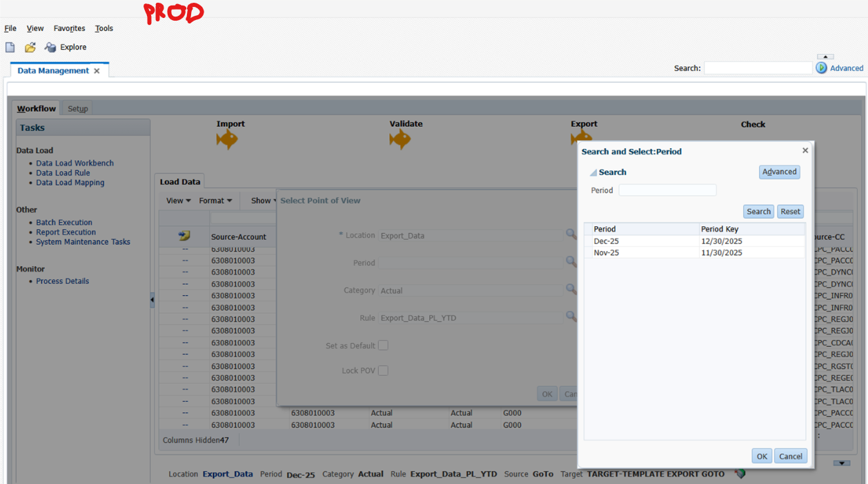
Task: Toggle the Lock POV checkbox
Action: click(x=383, y=370)
